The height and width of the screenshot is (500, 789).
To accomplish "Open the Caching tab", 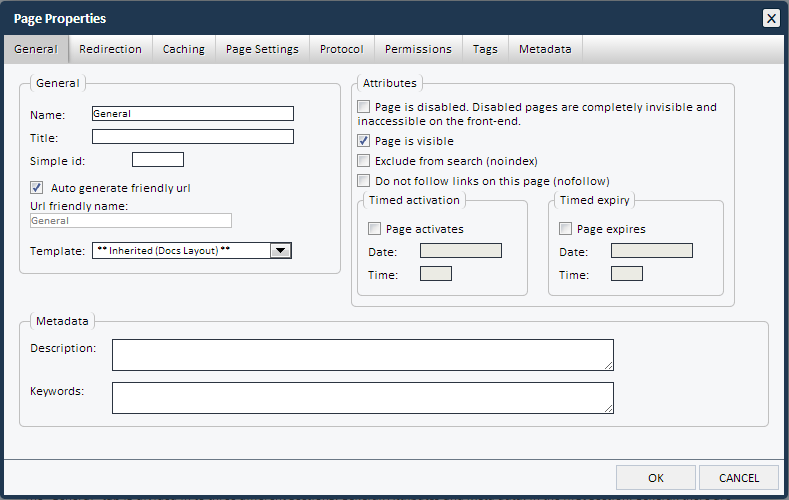I will 184,49.
